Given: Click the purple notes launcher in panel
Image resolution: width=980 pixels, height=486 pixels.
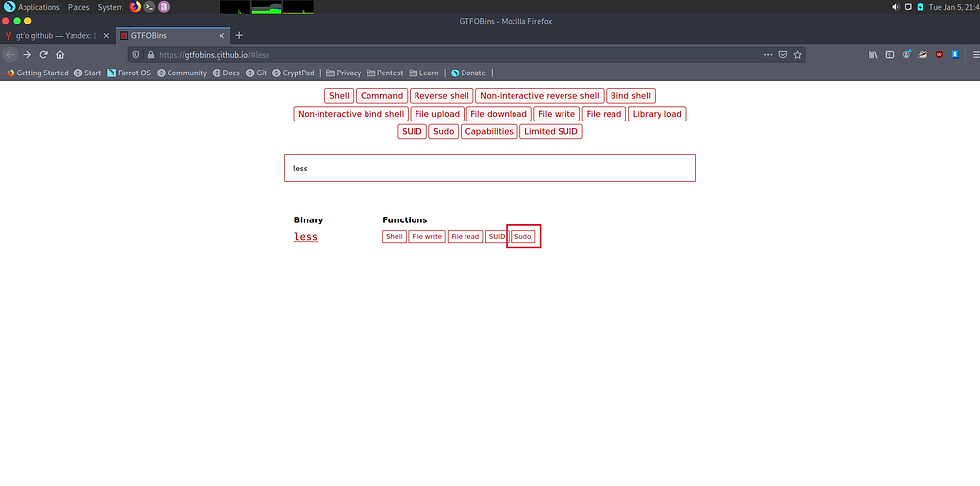Looking at the screenshot, I should (163, 7).
